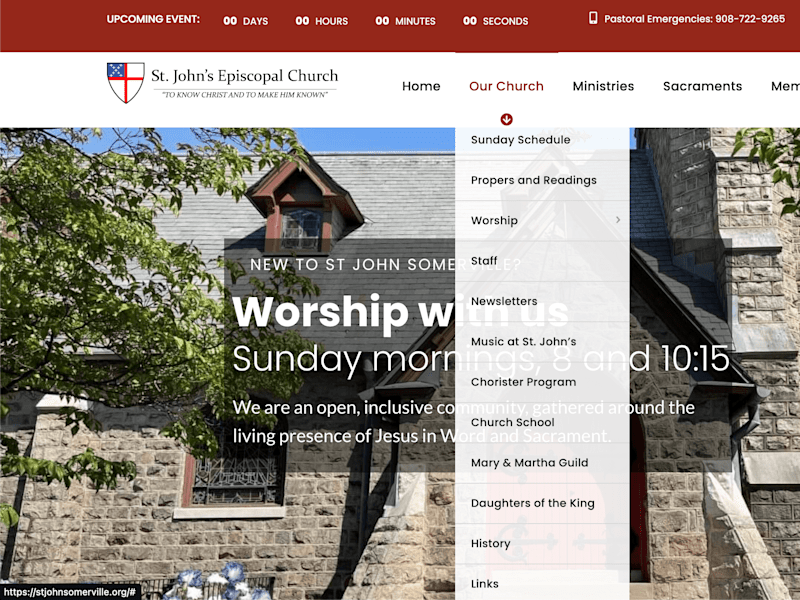Expand the Worship submenu chevron
The width and height of the screenshot is (800, 600).
[618, 220]
